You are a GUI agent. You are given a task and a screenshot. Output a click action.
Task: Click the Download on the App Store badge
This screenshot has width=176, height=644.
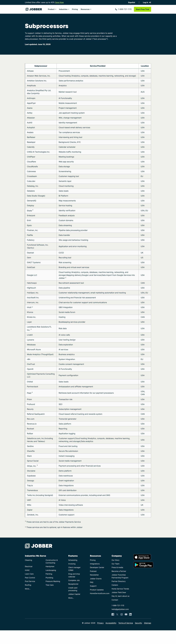142,557
